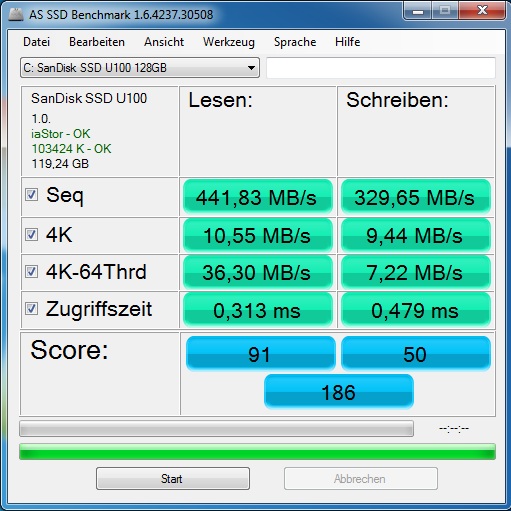Click the Schreiben column header

[x=397, y=100]
